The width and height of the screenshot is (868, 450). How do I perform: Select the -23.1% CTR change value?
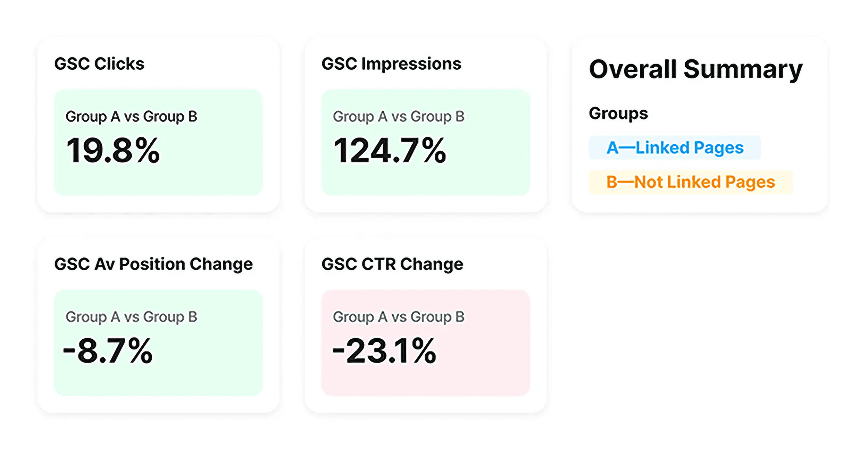[384, 350]
